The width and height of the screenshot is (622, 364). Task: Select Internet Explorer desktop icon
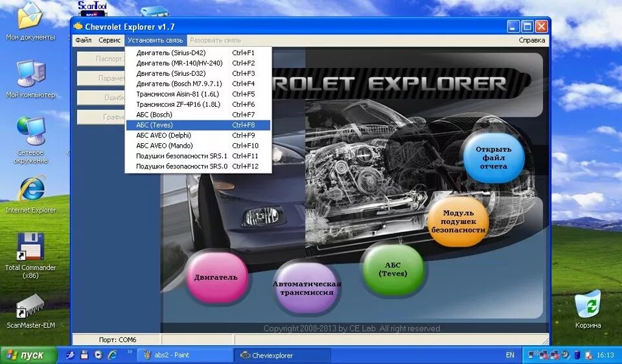tap(30, 196)
